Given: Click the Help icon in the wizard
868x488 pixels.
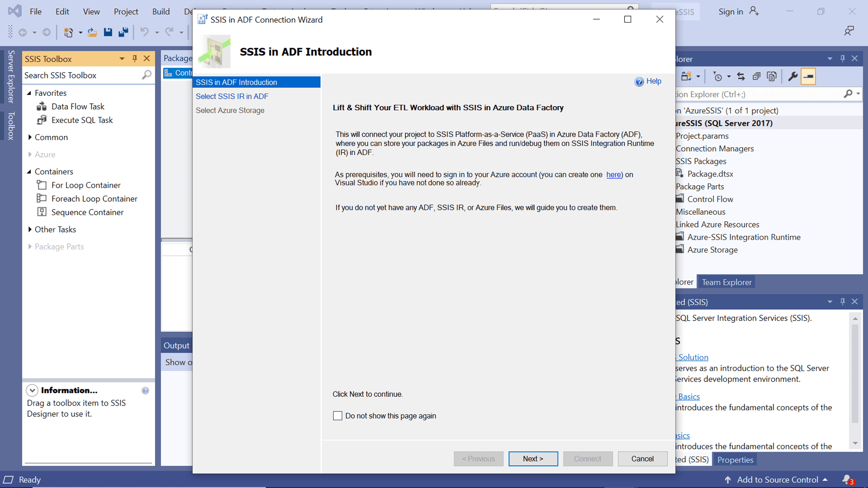Looking at the screenshot, I should [x=639, y=81].
